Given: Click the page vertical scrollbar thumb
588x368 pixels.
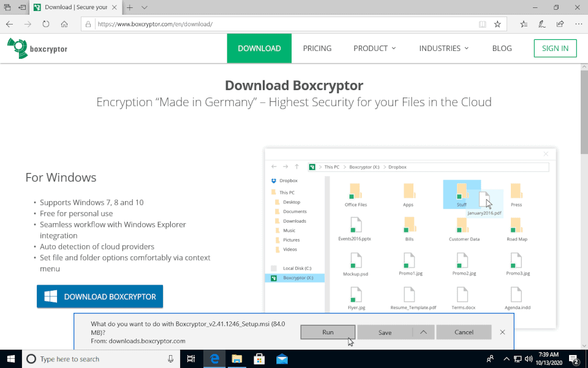Looking at the screenshot, I should (x=584, y=113).
